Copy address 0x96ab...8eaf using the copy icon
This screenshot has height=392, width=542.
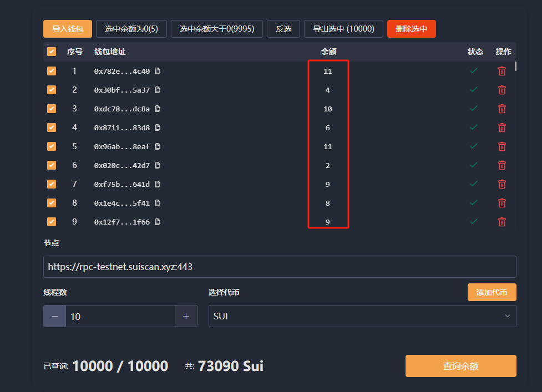point(158,146)
